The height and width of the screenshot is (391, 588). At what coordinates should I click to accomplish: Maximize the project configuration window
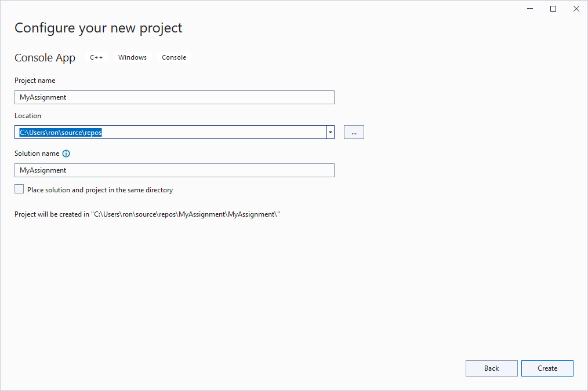[x=553, y=8]
